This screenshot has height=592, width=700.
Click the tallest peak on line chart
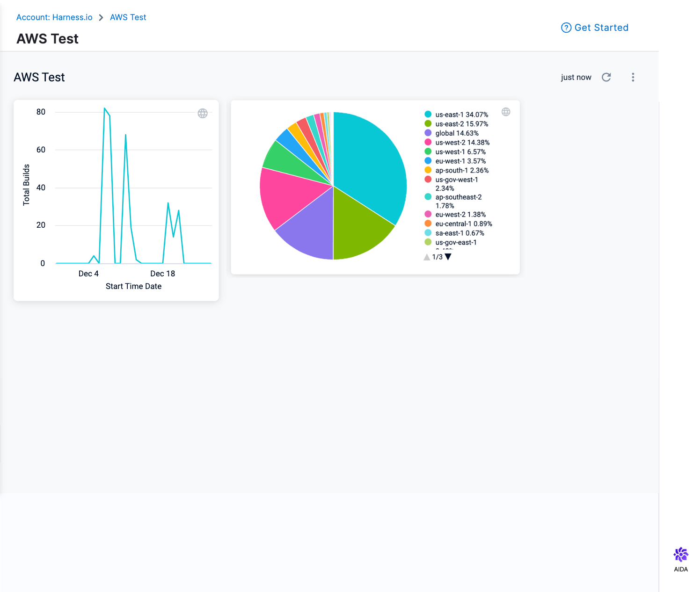[x=105, y=108]
